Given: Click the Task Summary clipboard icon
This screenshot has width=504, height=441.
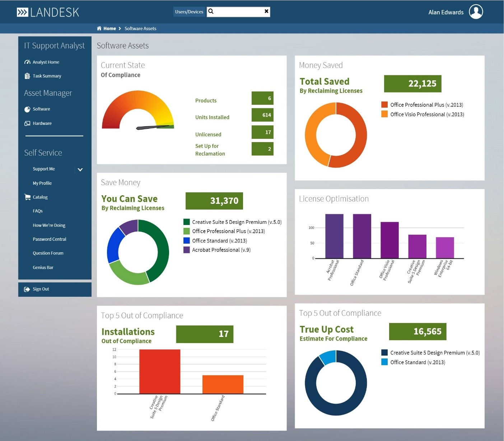Looking at the screenshot, I should point(27,76).
